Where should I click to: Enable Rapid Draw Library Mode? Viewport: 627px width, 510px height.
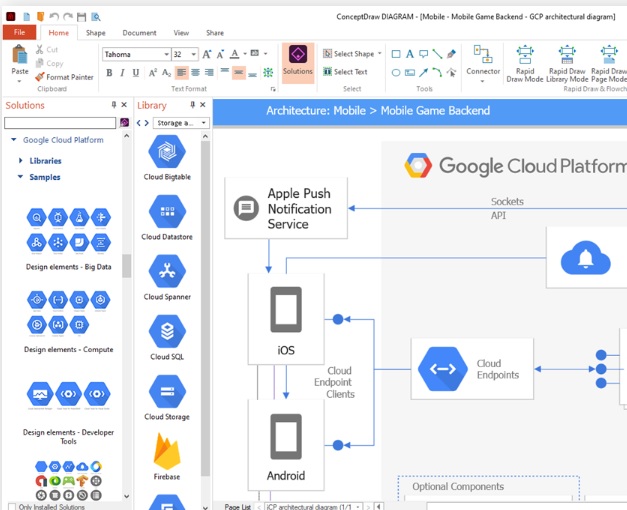click(567, 64)
